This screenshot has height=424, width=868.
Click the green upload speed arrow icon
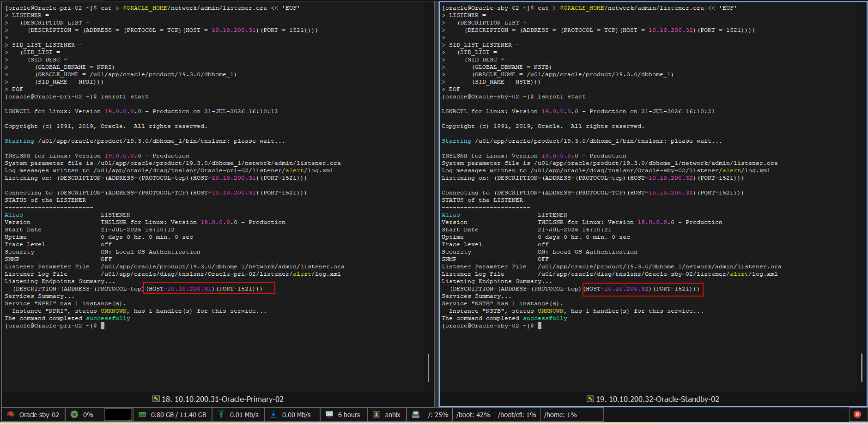(x=221, y=414)
